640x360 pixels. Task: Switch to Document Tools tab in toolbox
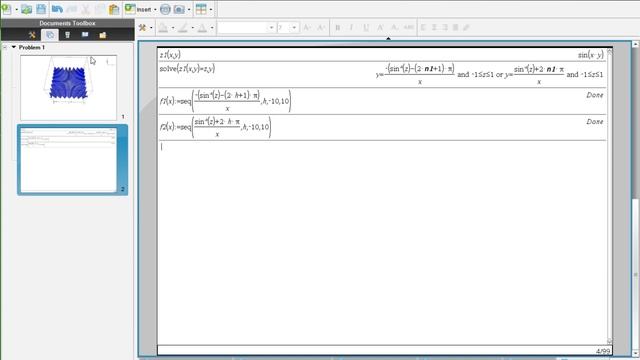pos(32,35)
